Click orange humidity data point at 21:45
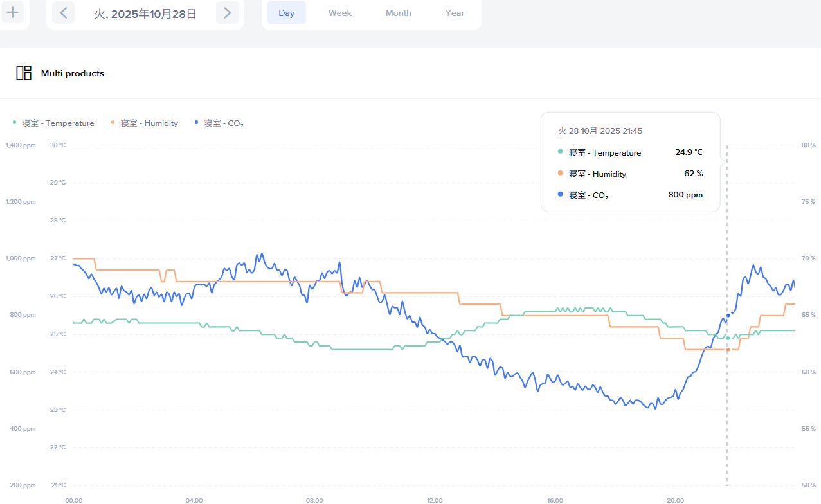 [x=728, y=349]
